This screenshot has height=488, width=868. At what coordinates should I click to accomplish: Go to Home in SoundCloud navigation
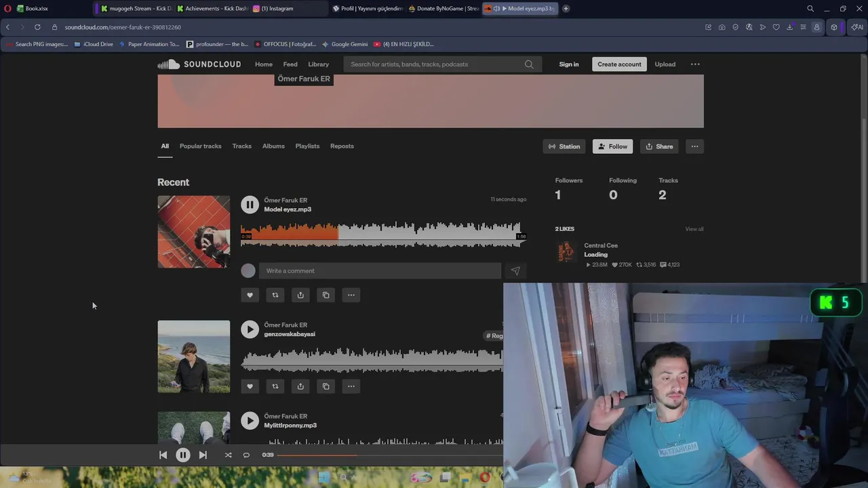pos(264,64)
